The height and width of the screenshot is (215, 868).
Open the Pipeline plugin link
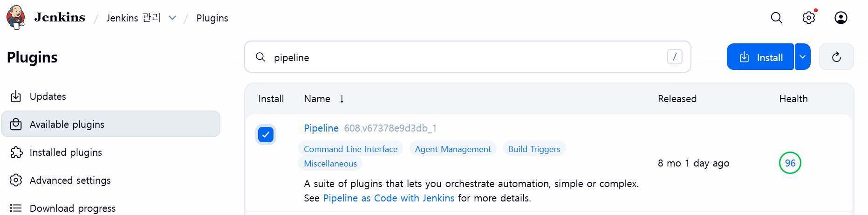point(321,128)
